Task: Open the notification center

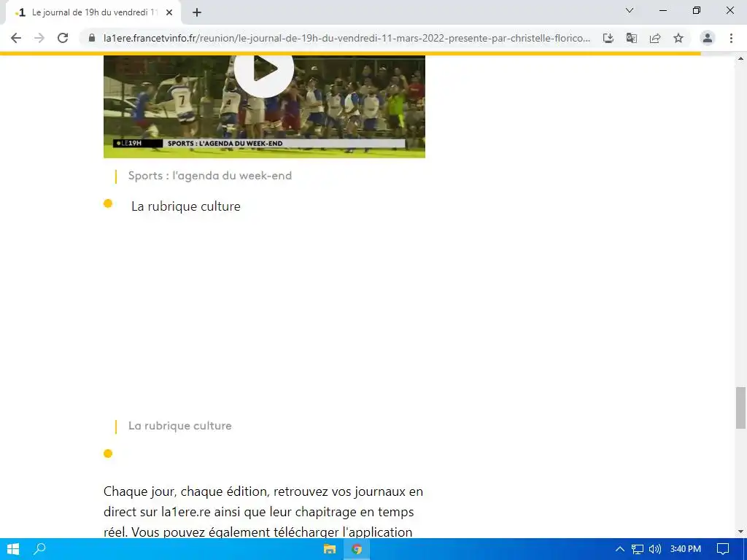Action: pos(723,549)
